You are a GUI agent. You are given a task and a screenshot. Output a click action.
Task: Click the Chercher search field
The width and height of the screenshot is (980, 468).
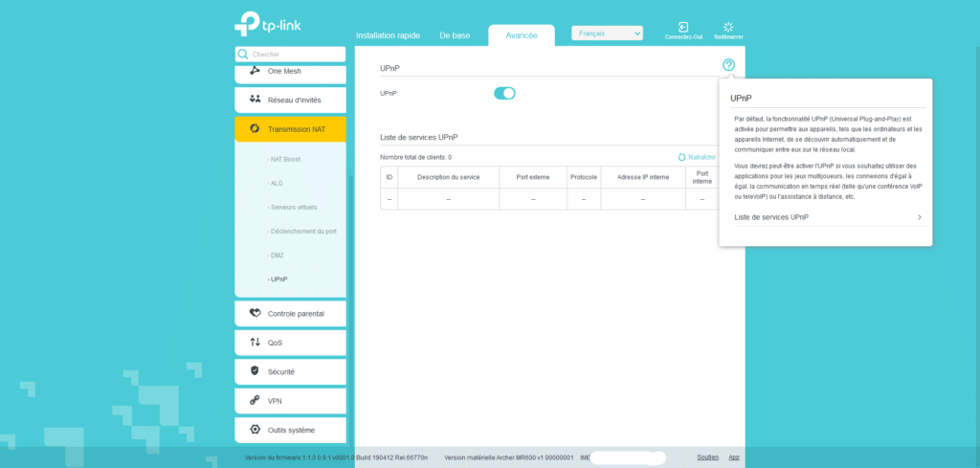click(x=295, y=55)
